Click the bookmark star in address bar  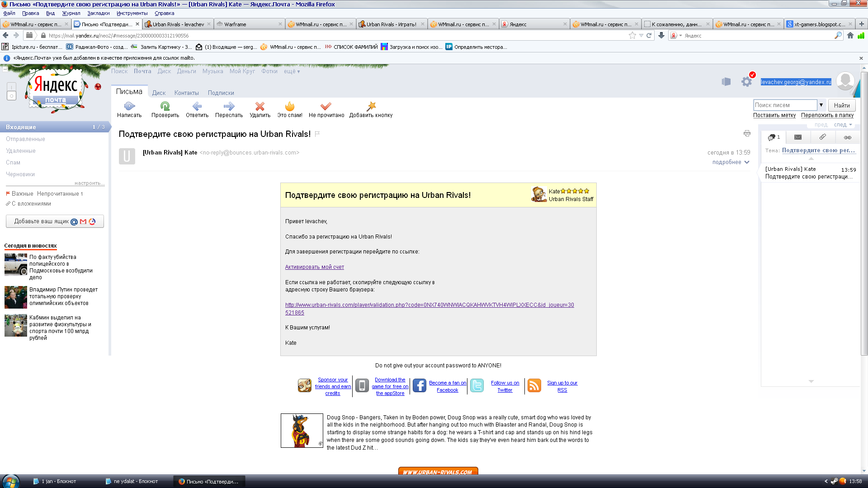[x=632, y=36]
